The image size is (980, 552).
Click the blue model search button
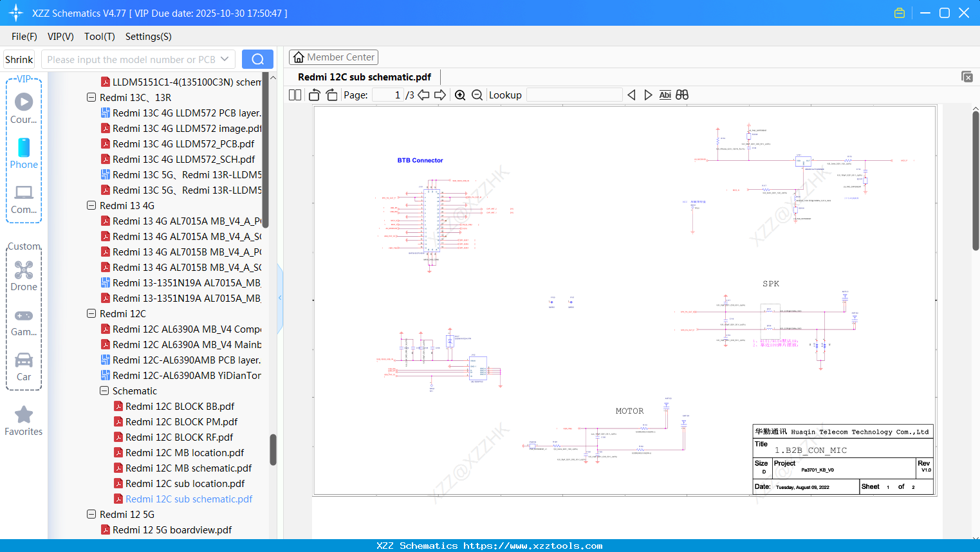(257, 59)
